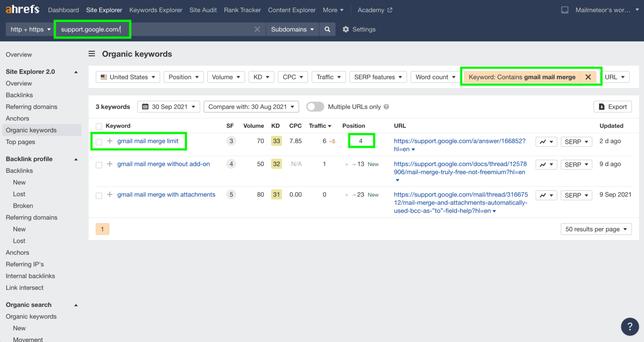Toggle Multiple URLs only switch
The image size is (644, 342).
coord(315,107)
